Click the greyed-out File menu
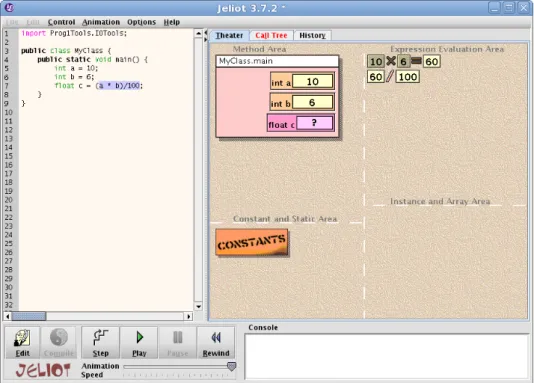Screen dimensions: 534x383 12,22
